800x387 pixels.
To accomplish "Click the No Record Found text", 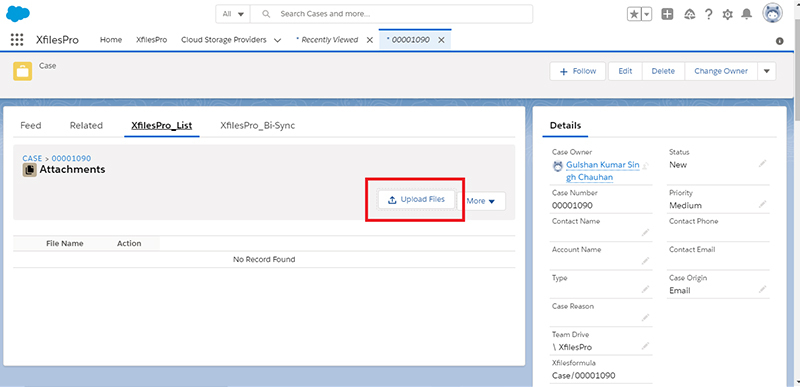I will coord(264,260).
